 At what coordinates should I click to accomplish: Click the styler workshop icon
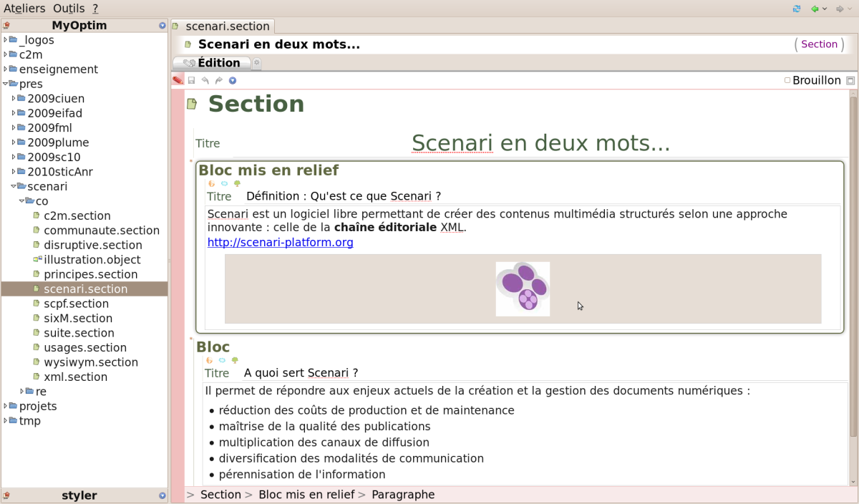tap(6, 495)
